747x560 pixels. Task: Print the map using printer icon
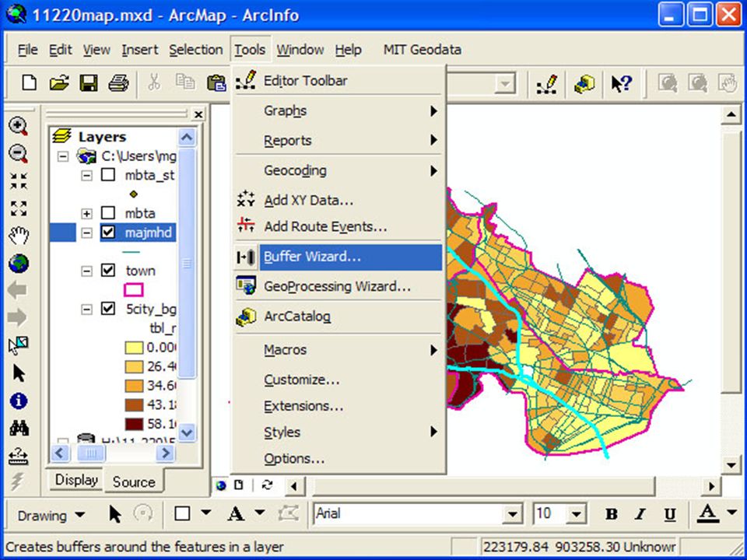point(118,83)
